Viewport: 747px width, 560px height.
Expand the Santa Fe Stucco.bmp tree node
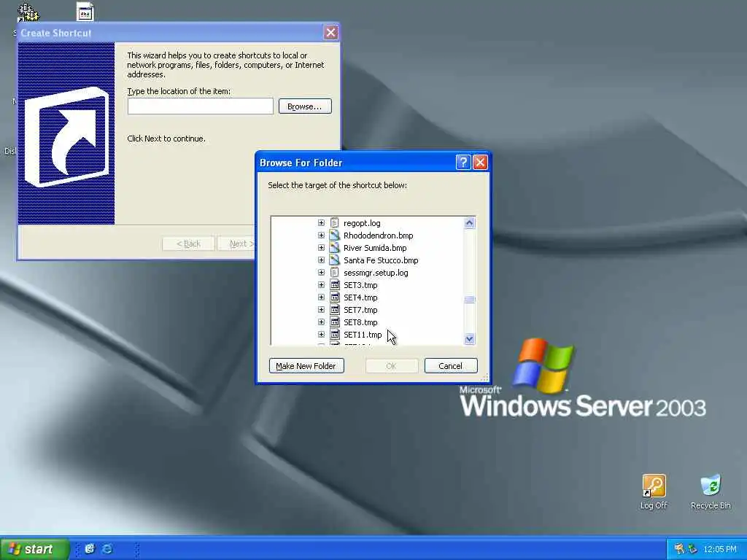pyautogui.click(x=321, y=260)
